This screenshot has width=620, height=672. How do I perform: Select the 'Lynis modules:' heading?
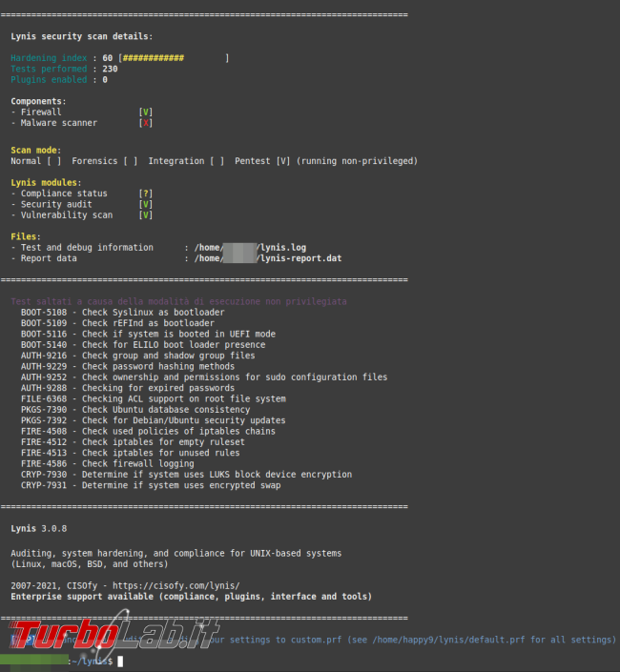point(46,183)
